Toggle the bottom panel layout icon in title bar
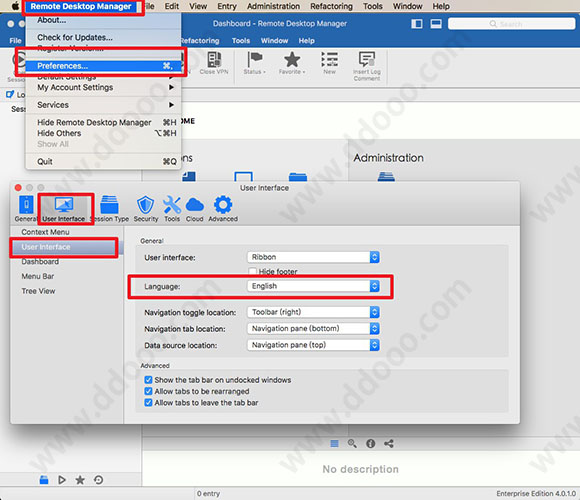The image size is (580, 500). (x=436, y=24)
